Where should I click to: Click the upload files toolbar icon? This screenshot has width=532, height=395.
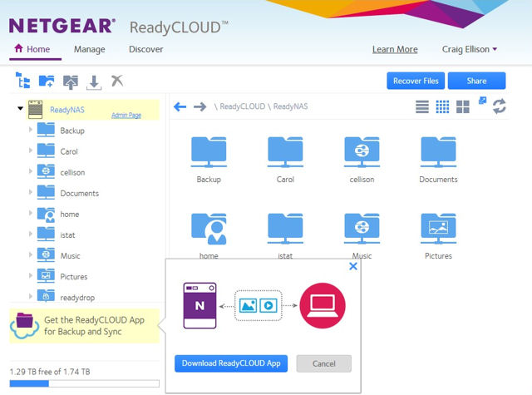71,81
